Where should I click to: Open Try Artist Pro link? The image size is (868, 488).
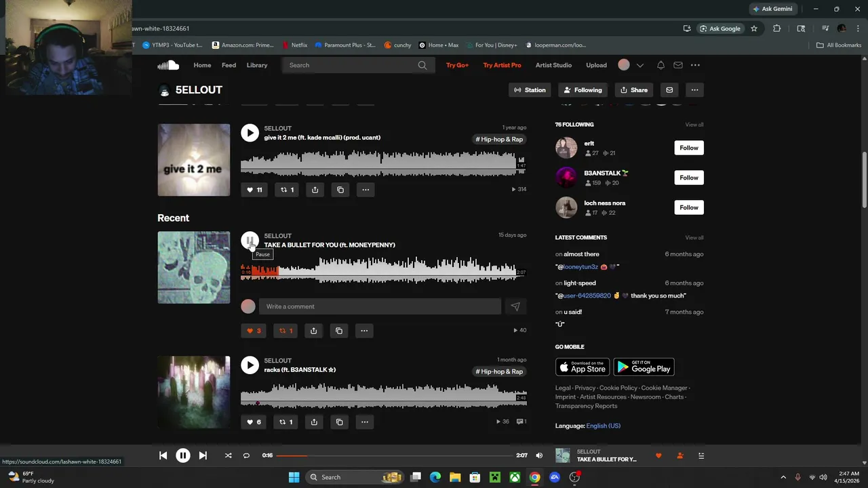tap(502, 65)
